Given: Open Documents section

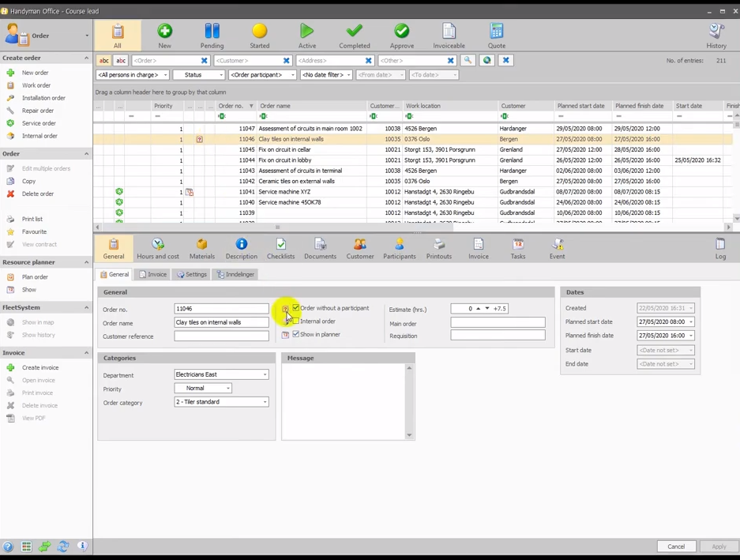Looking at the screenshot, I should [x=321, y=248].
